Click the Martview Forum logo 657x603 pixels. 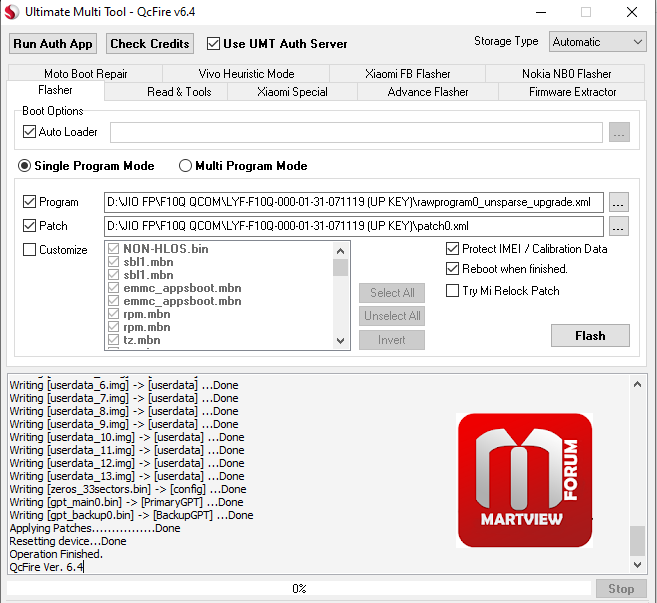(525, 480)
